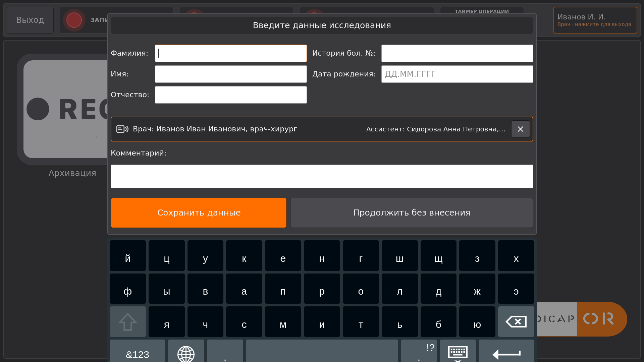Viewport: 644px width, 362px height.
Task: Start recording with the red record icon
Action: tap(74, 20)
